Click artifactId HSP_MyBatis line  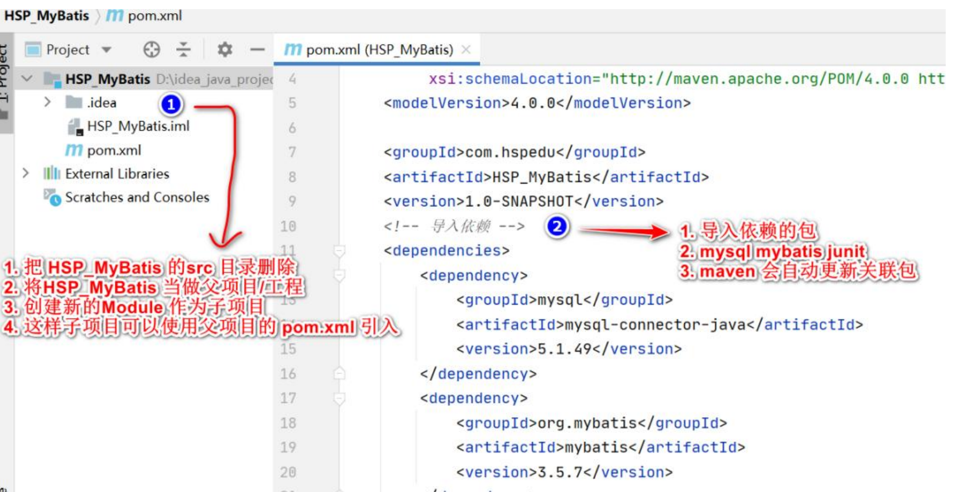click(x=546, y=177)
